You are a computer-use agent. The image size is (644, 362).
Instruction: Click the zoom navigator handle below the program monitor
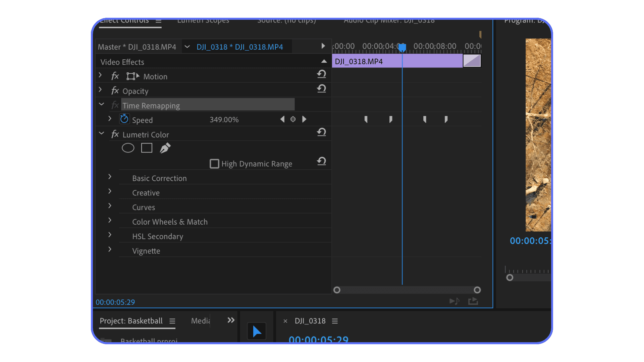pos(510,278)
